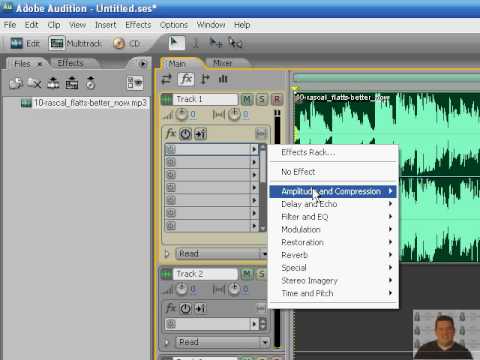Image resolution: width=480 pixels, height=360 pixels.
Task: Open third Track 1 effect slot arrow
Action: tap(254, 175)
